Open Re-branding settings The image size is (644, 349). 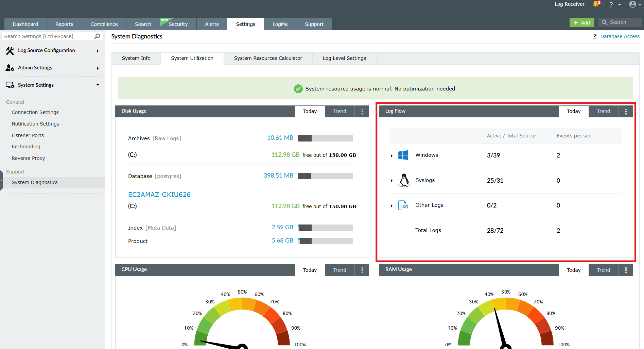pos(26,147)
